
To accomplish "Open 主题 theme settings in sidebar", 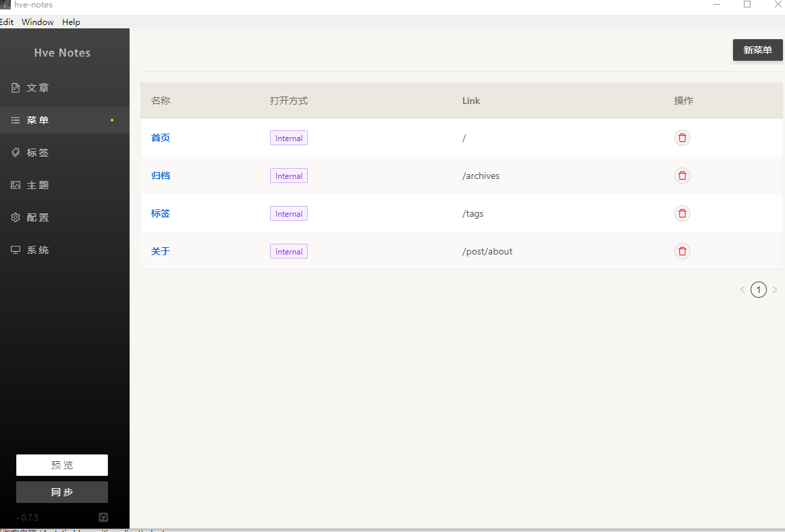I will 38,185.
